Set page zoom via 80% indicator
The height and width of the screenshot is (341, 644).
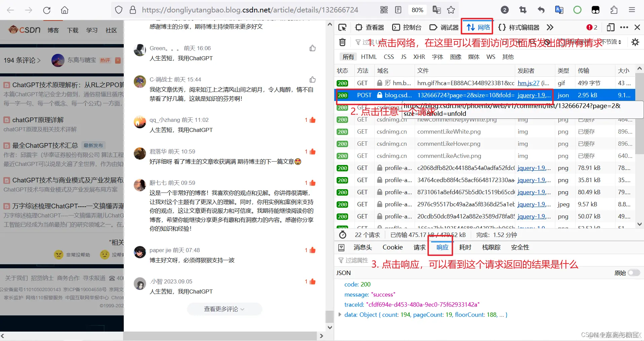click(417, 10)
